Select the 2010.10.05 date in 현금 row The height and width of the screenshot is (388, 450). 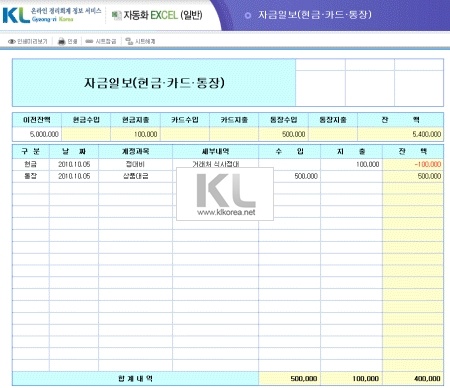[x=74, y=164]
